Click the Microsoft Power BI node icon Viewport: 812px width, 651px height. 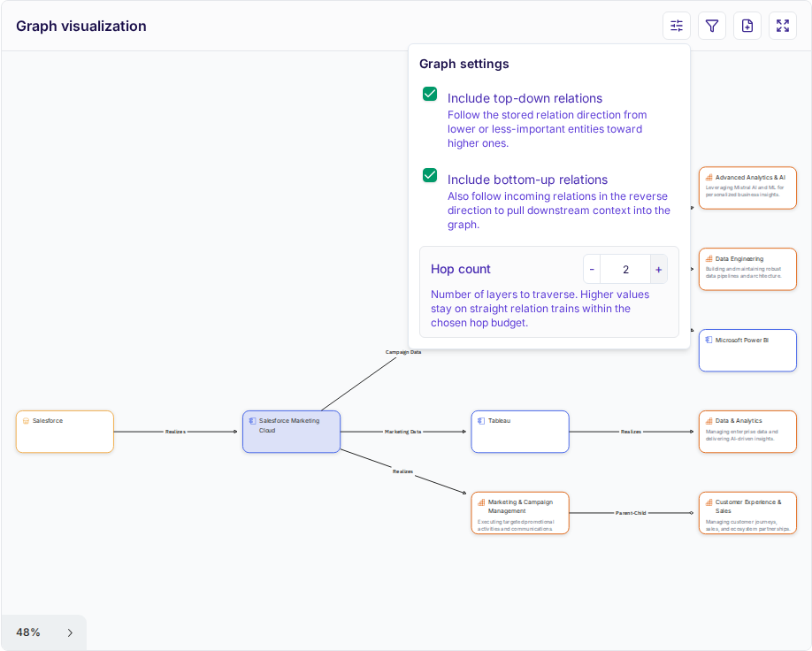709,340
